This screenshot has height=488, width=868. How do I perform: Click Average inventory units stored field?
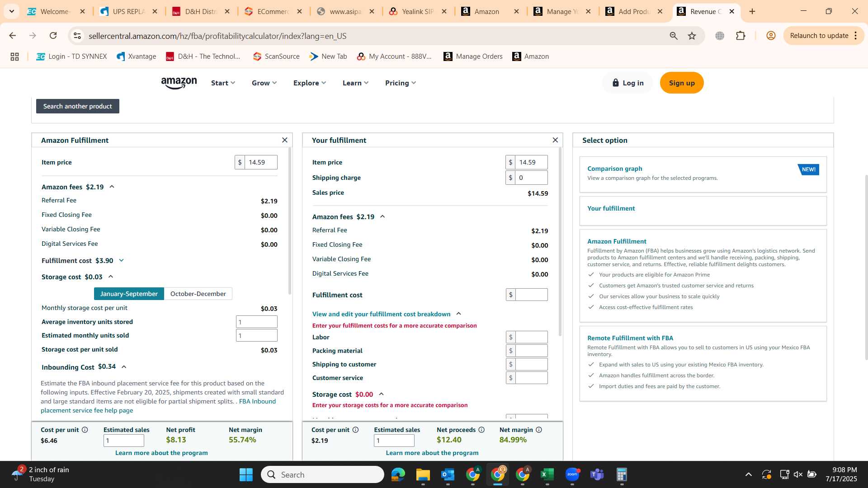[257, 322]
